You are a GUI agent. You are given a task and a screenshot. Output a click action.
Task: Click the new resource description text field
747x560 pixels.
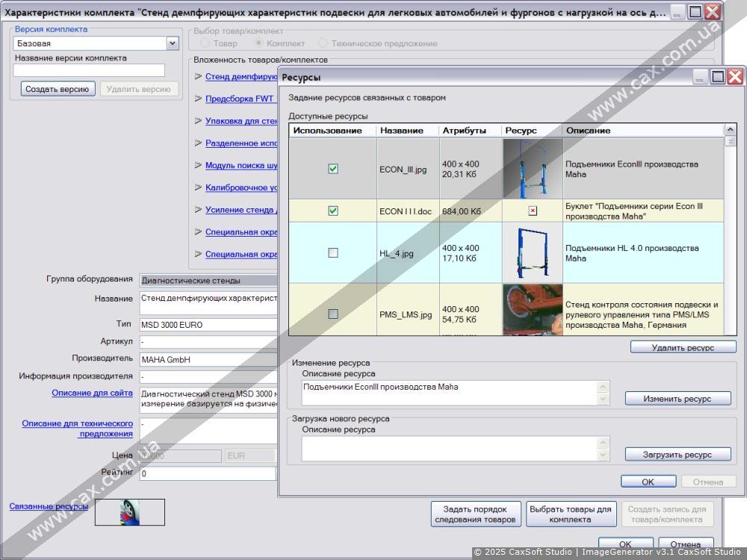point(450,448)
